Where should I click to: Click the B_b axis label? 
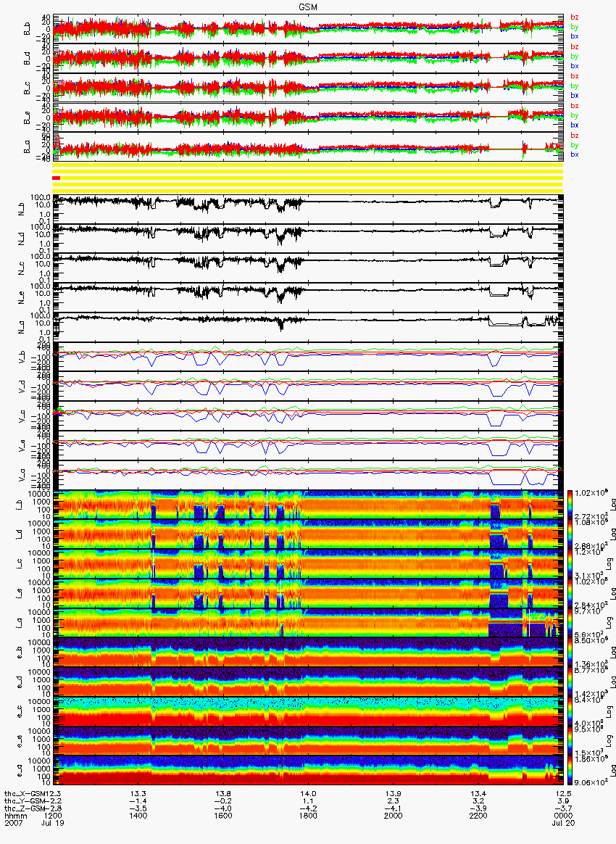pyautogui.click(x=27, y=29)
